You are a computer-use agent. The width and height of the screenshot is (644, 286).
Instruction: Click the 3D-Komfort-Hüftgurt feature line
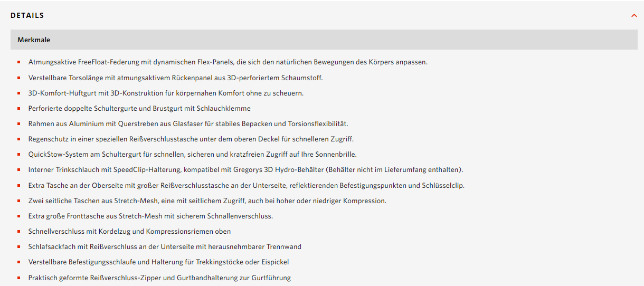(166, 93)
